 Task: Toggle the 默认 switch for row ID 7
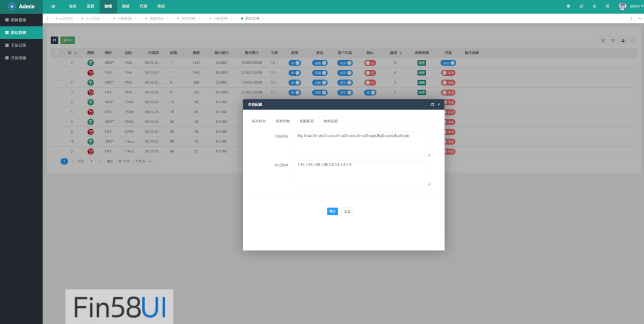(x=370, y=82)
